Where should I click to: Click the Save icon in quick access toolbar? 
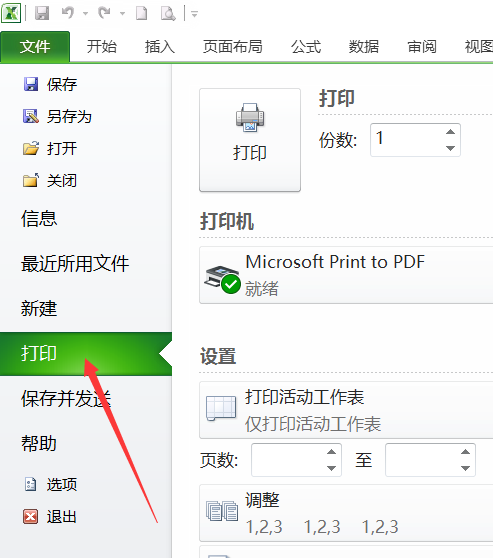[42, 14]
